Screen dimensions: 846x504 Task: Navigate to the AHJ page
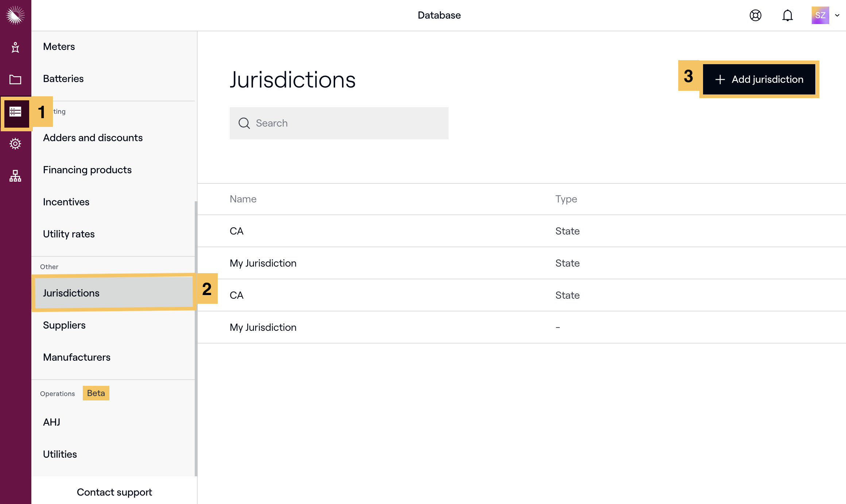51,422
